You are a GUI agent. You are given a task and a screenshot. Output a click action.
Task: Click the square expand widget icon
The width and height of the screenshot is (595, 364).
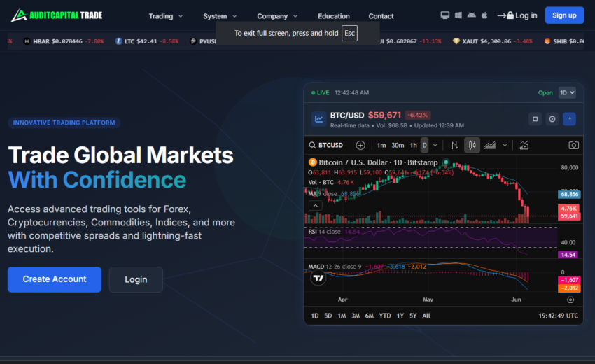pyautogui.click(x=535, y=119)
